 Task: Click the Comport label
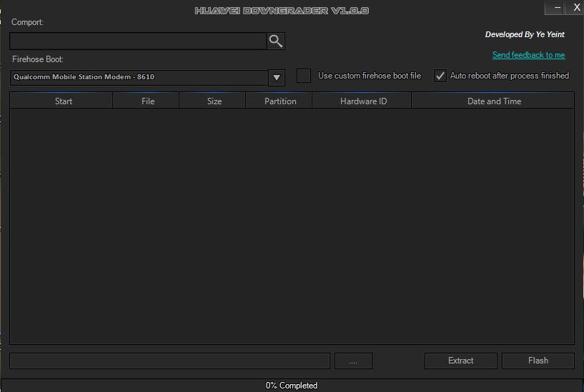(27, 22)
